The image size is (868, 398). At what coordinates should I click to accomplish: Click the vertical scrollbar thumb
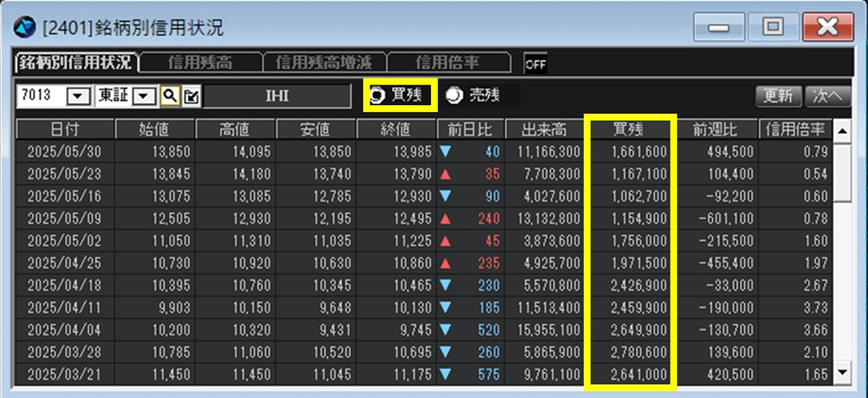tap(842, 173)
